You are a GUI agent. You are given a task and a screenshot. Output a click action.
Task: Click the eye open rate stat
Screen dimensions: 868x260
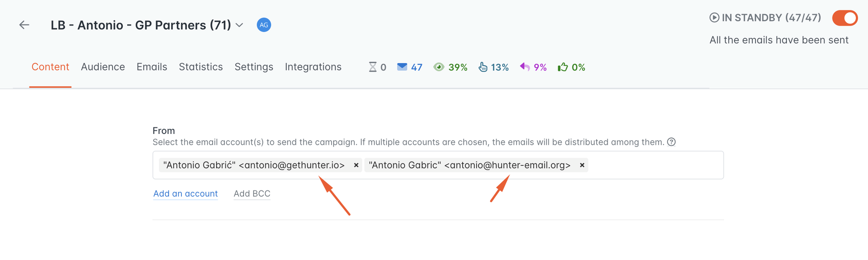click(450, 67)
